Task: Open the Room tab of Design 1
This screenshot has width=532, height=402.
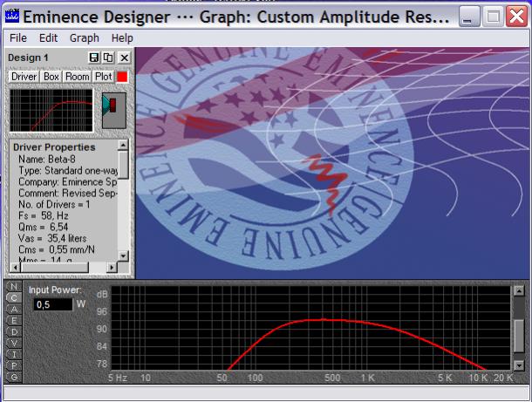Action: [78, 77]
